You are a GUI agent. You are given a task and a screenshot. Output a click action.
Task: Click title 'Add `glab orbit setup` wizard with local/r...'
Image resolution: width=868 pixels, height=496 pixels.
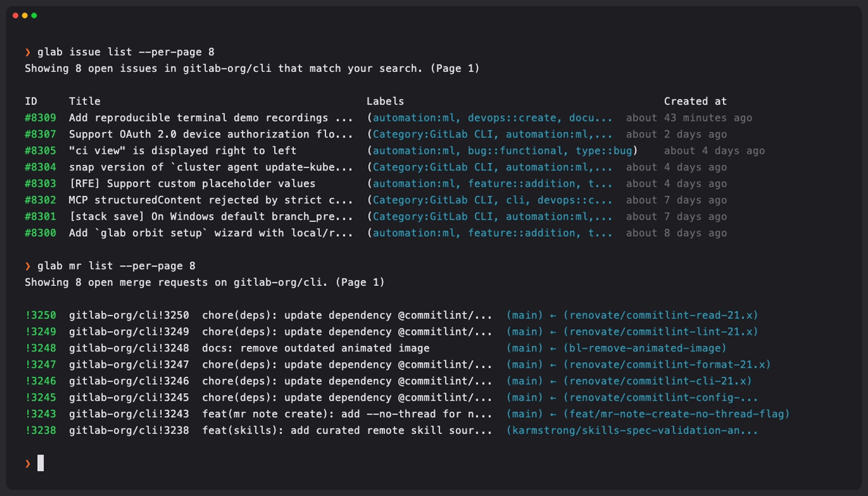[211, 233]
